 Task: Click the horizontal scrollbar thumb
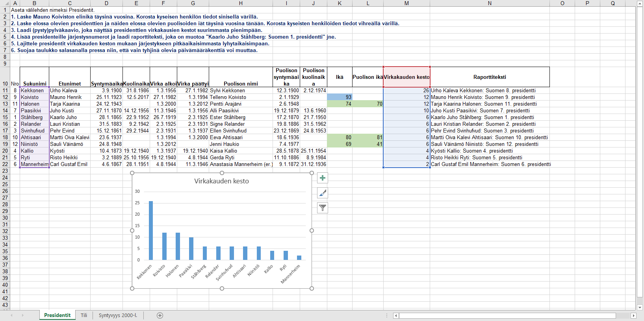tap(507, 315)
